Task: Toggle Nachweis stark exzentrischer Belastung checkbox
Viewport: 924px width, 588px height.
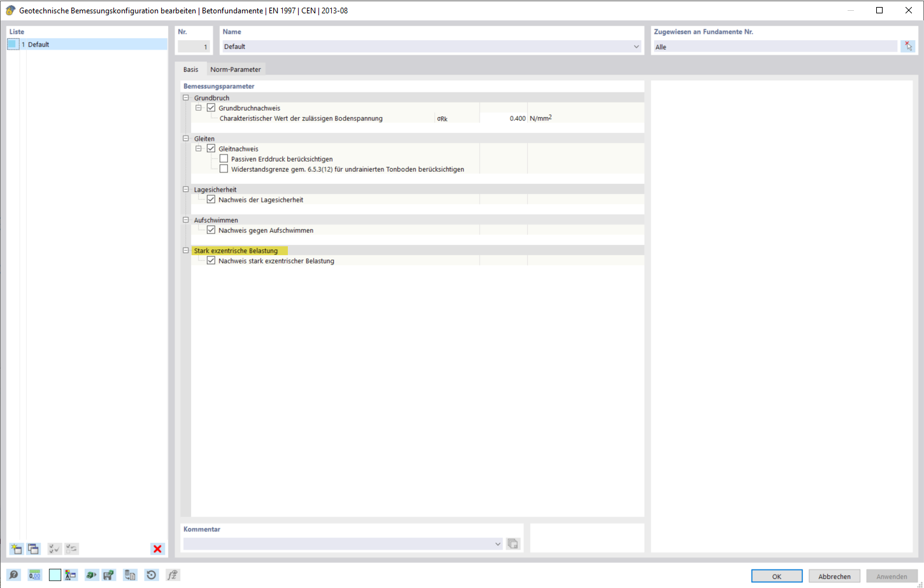Action: (x=211, y=261)
